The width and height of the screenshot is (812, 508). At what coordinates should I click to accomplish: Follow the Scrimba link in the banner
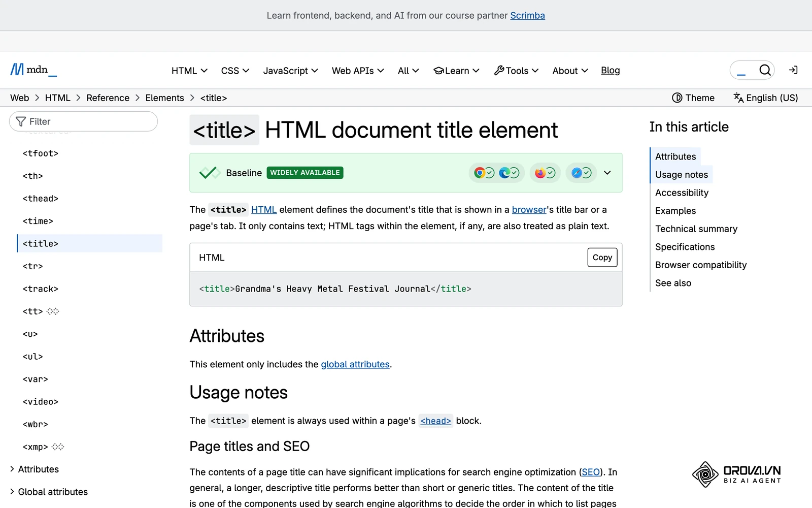tap(527, 15)
